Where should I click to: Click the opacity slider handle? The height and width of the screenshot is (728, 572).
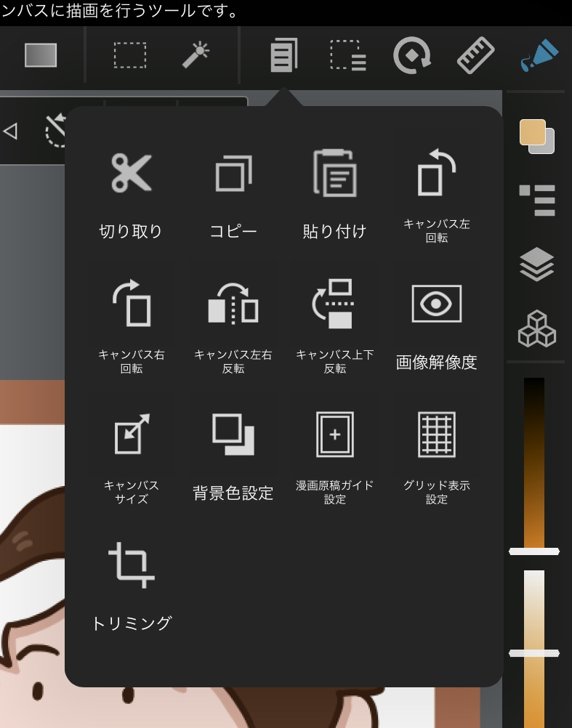pos(534,653)
